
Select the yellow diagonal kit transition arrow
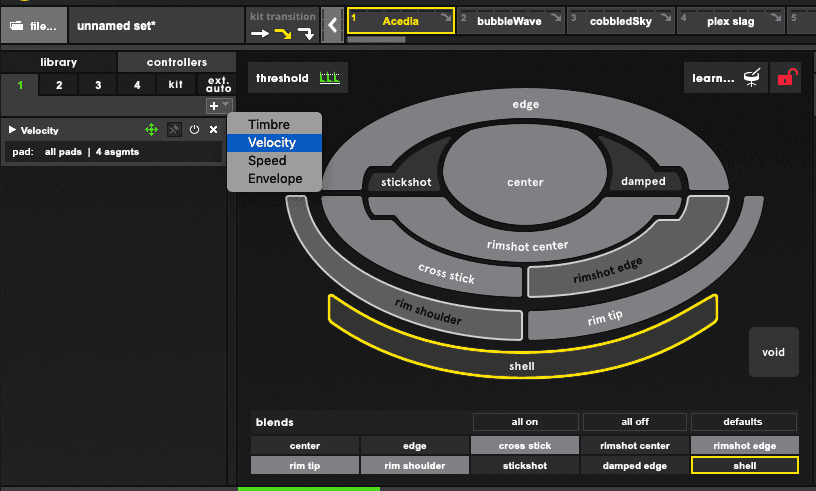point(283,33)
